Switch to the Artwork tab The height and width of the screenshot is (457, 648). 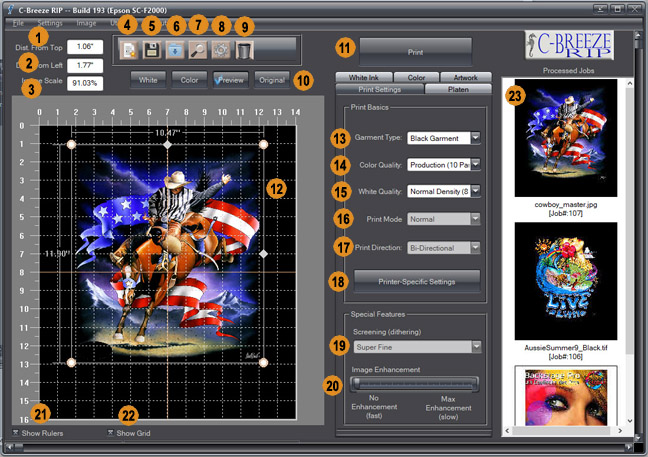(x=466, y=77)
